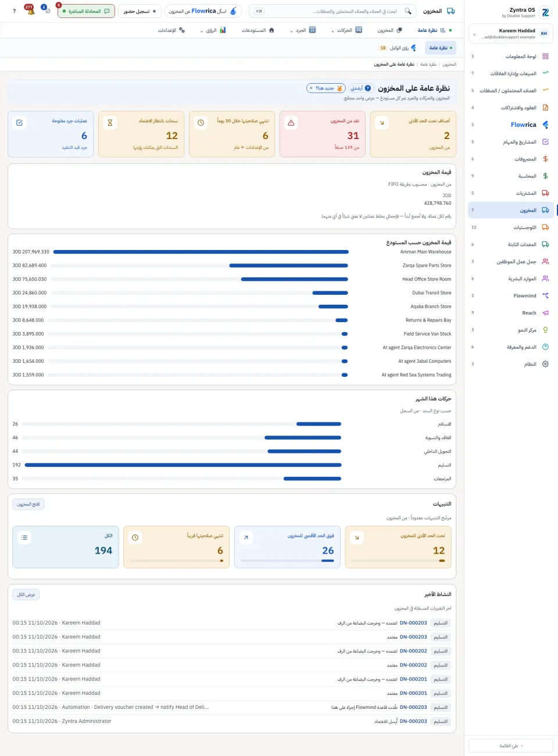
Task: Open لوحة المعلومات dashboard icon in sidebar
Action: coord(545,56)
